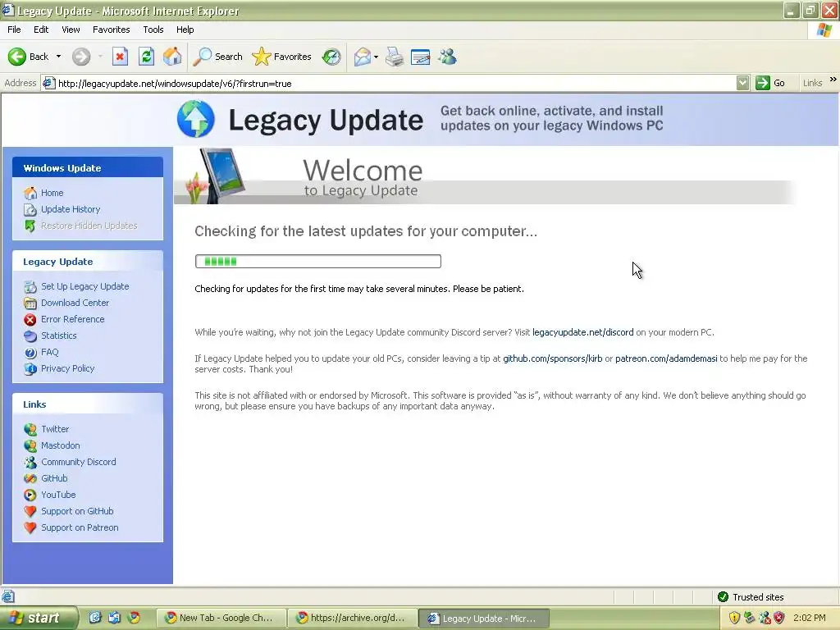Open the File menu
The image size is (840, 630).
point(14,30)
